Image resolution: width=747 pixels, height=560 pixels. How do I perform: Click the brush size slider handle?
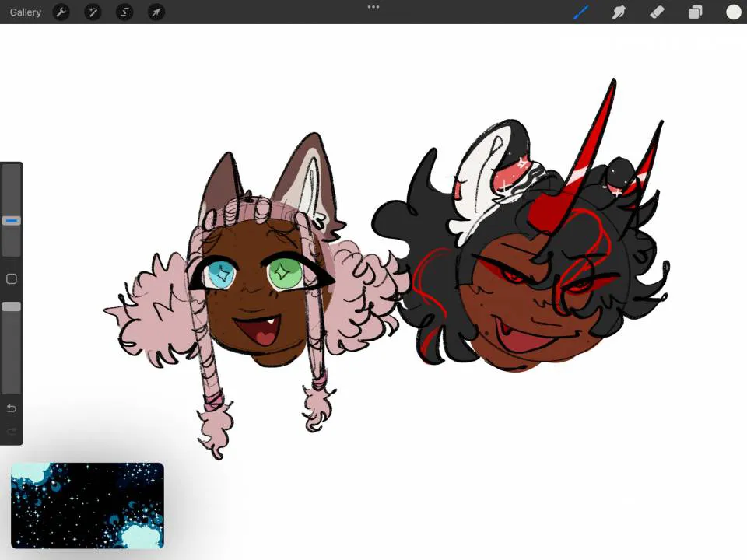point(12,221)
